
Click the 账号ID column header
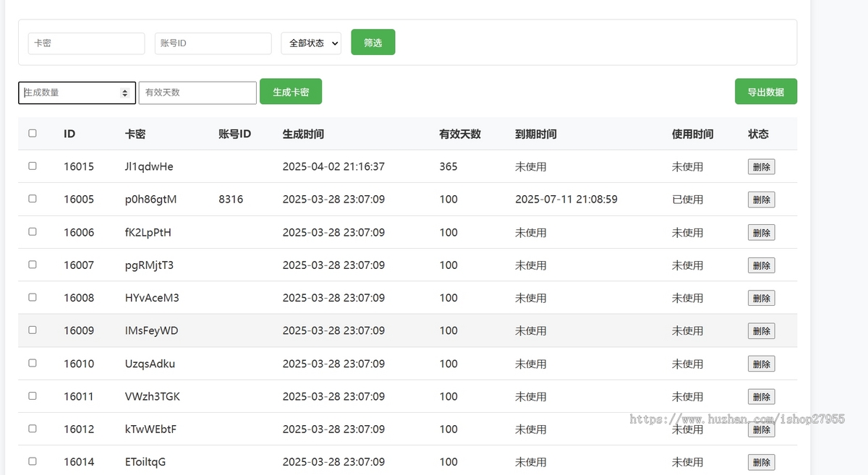coord(234,134)
